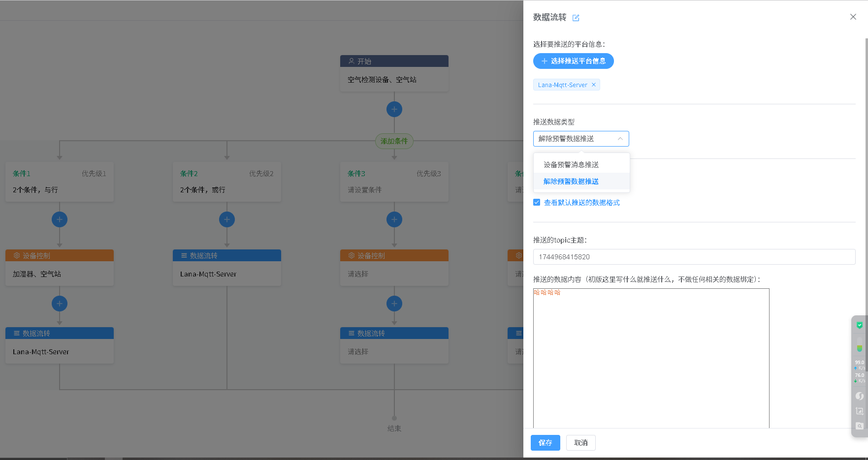Click the add-node plus below 开始 node
Viewport: 868px width, 460px height.
(x=394, y=109)
